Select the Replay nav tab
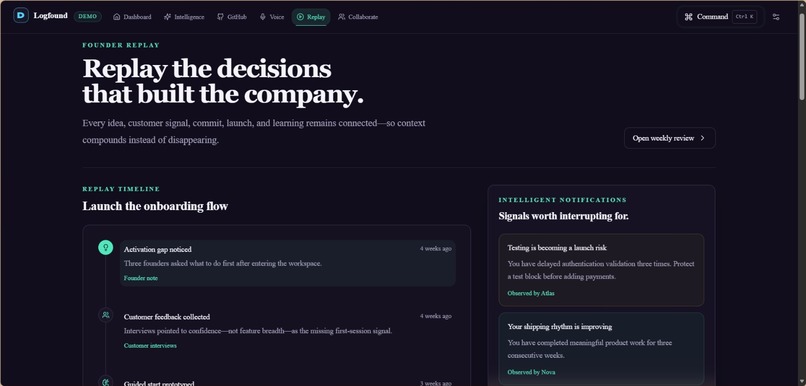The width and height of the screenshot is (806, 386). [311, 17]
